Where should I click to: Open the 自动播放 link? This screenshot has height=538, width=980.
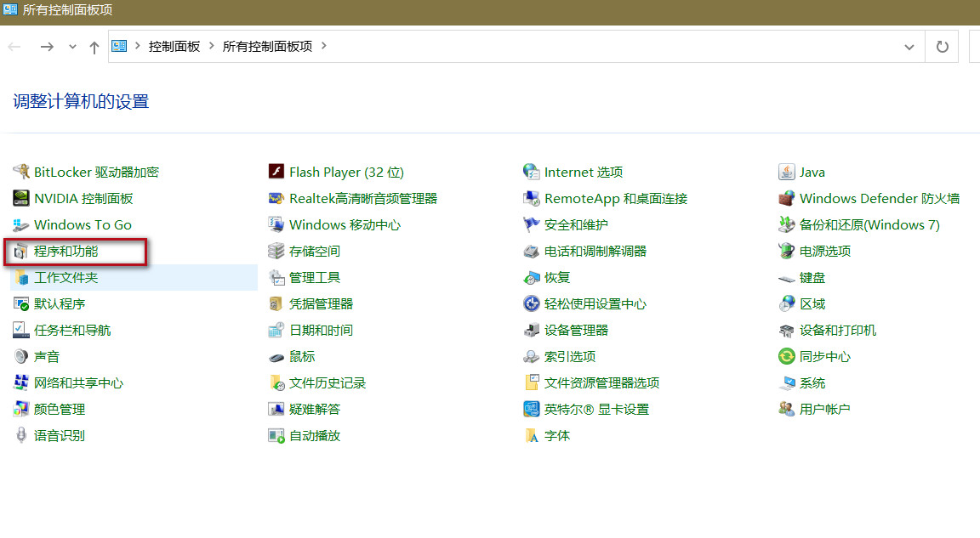coord(315,435)
